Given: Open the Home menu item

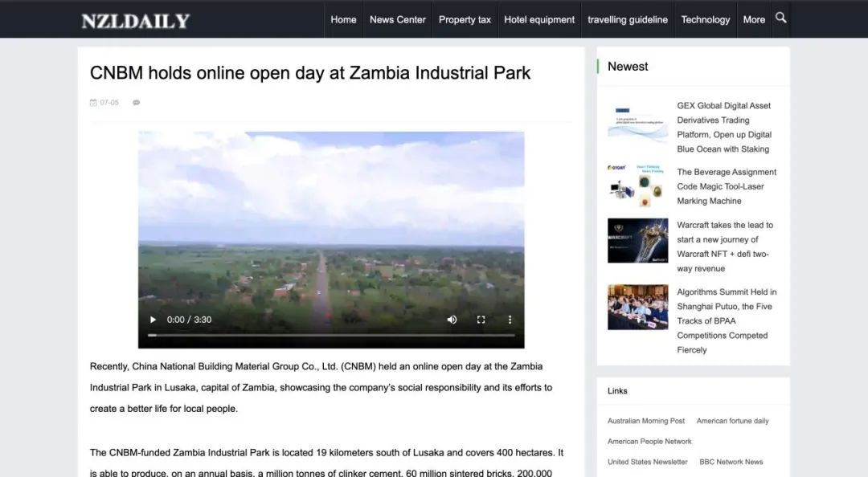Looking at the screenshot, I should (x=343, y=20).
